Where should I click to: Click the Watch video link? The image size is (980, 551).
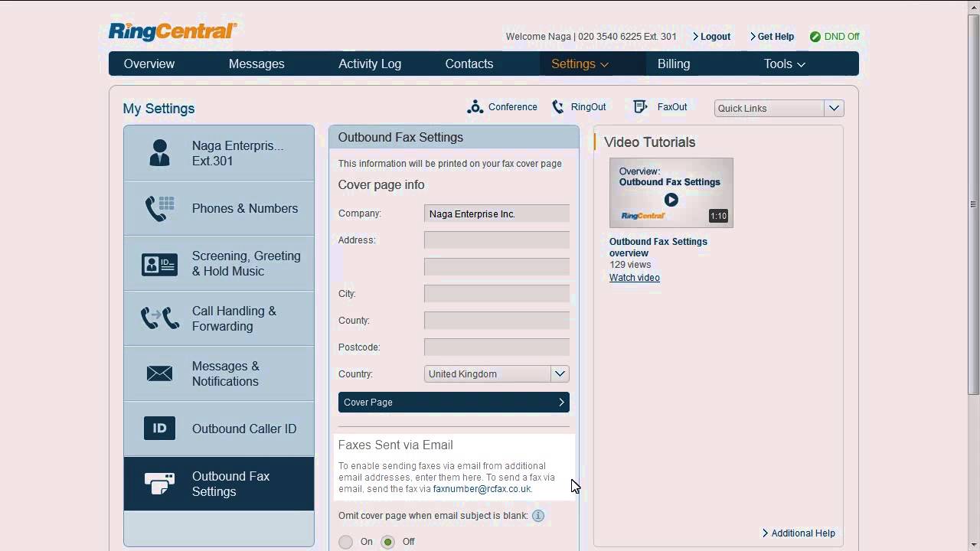click(x=635, y=278)
